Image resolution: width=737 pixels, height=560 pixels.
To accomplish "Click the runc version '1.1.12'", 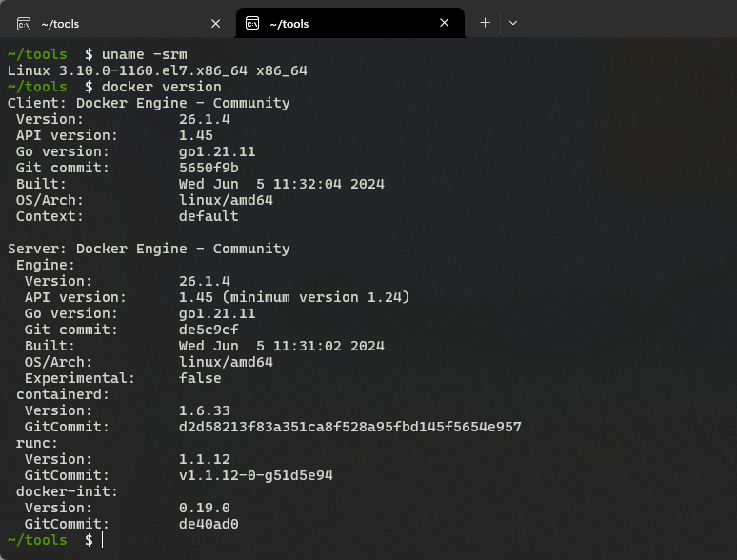I will pyautogui.click(x=205, y=459).
